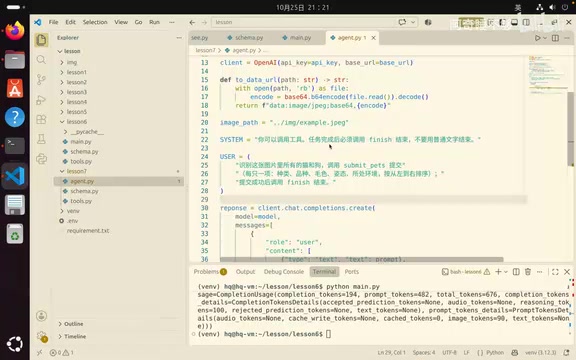Split the editor to the right
The height and width of the screenshot is (360, 576).
[x=555, y=38]
